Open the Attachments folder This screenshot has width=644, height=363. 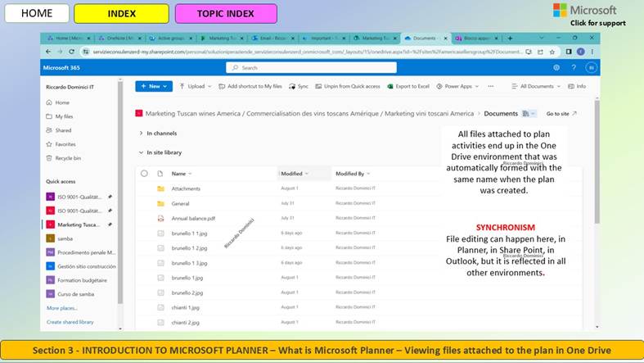pos(186,188)
